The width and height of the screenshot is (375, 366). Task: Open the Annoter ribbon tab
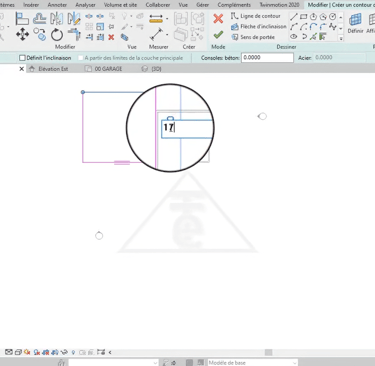[57, 5]
